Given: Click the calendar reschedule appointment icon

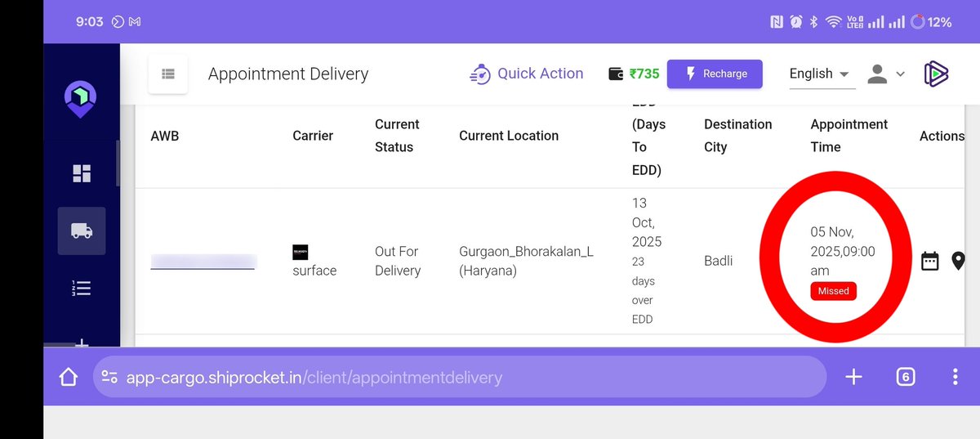Looking at the screenshot, I should (929, 261).
